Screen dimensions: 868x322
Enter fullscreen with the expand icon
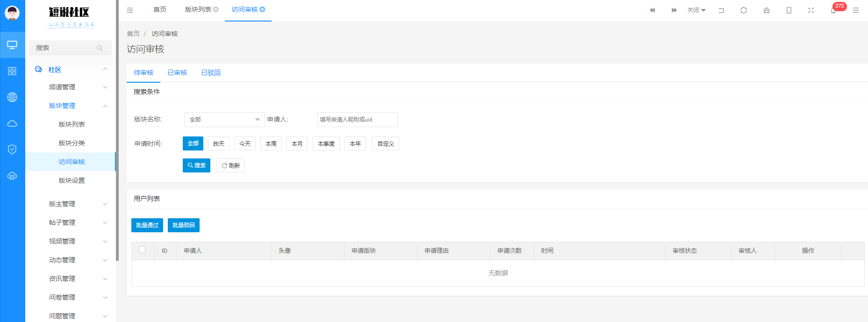811,10
